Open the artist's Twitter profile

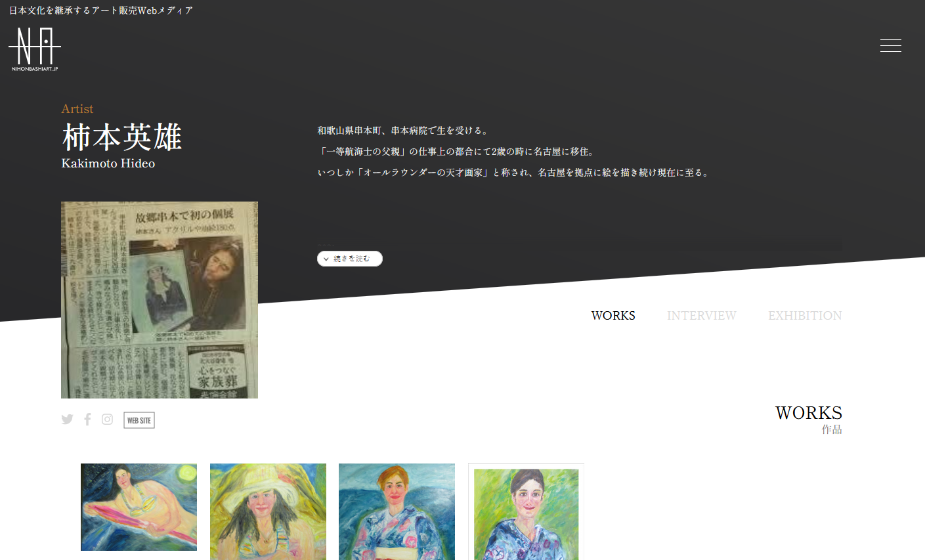[x=67, y=420]
